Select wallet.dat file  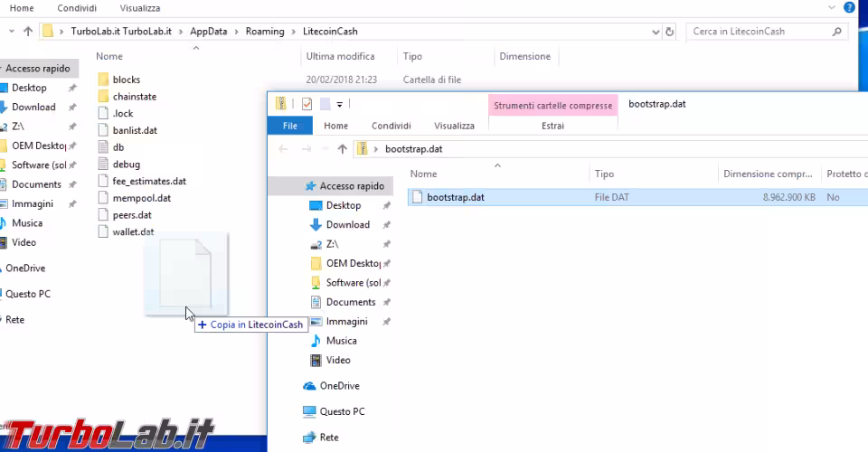click(133, 231)
